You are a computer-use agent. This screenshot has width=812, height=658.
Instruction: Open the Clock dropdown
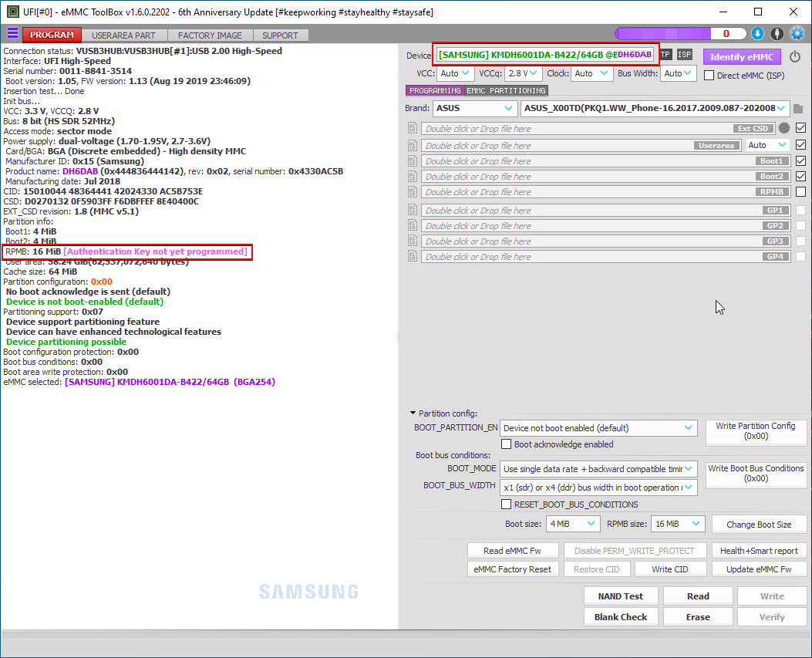(x=591, y=73)
